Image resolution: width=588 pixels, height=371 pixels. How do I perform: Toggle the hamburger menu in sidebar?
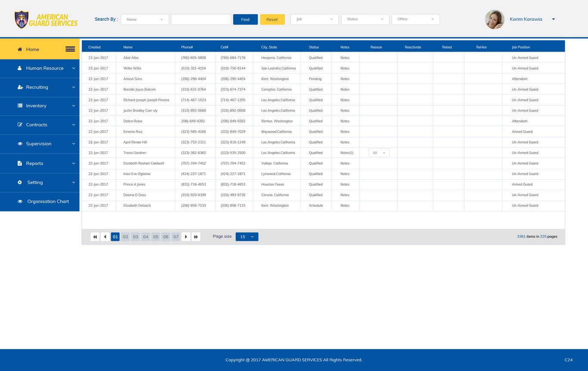coord(70,49)
